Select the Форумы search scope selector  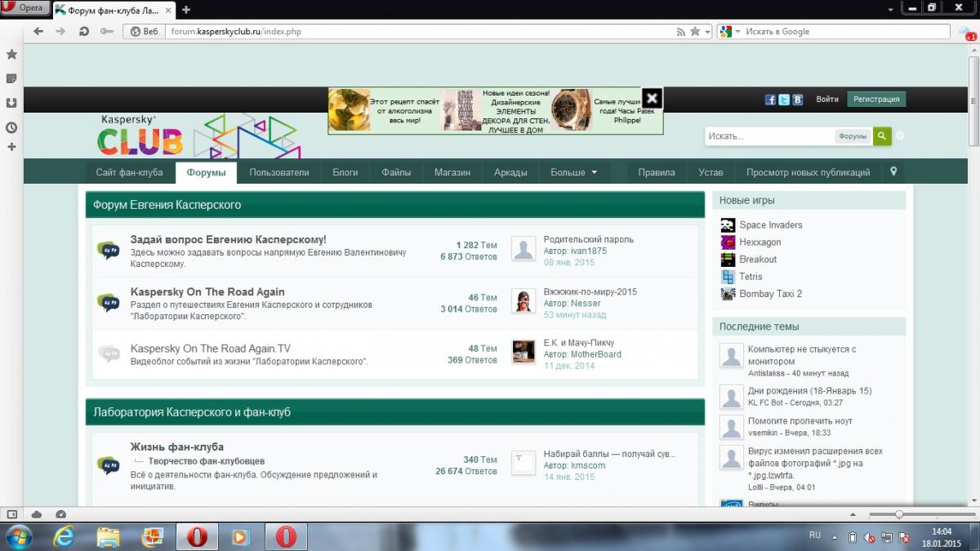(853, 136)
